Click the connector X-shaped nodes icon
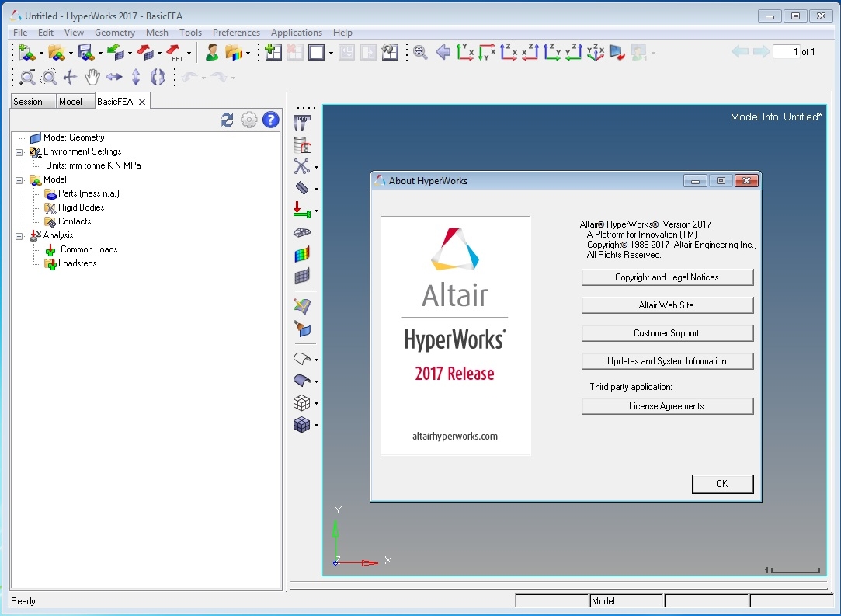This screenshot has height=616, width=841. click(302, 166)
